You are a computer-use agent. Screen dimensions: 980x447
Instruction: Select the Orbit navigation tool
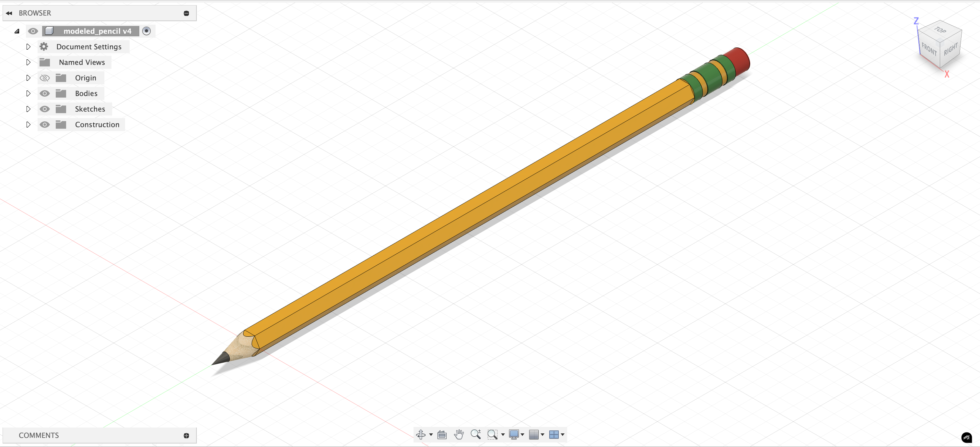click(421, 434)
